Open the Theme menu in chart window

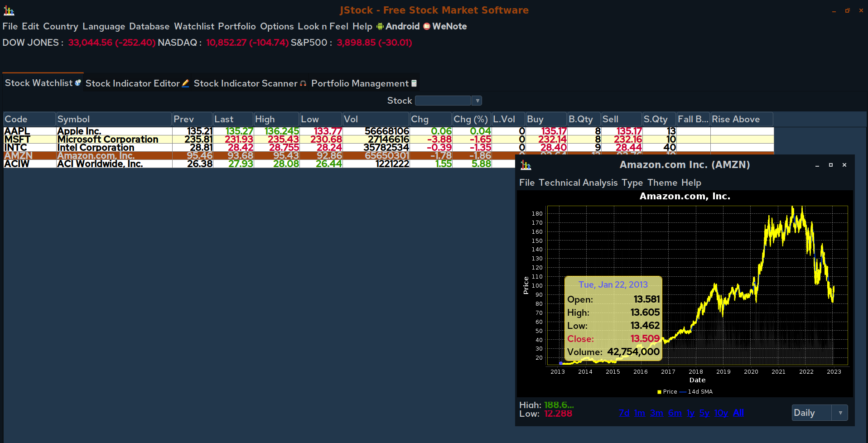tap(662, 183)
